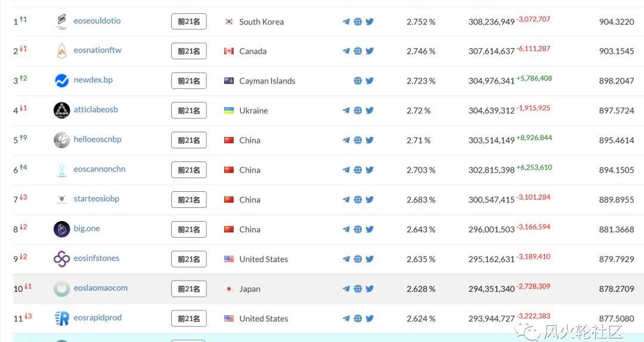Open eoscannonchn Twitter icon

(370, 170)
